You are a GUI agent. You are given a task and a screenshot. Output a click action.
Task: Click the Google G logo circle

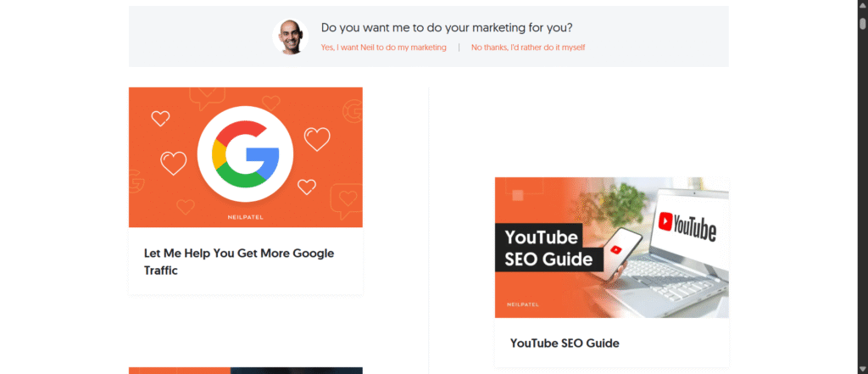(245, 154)
